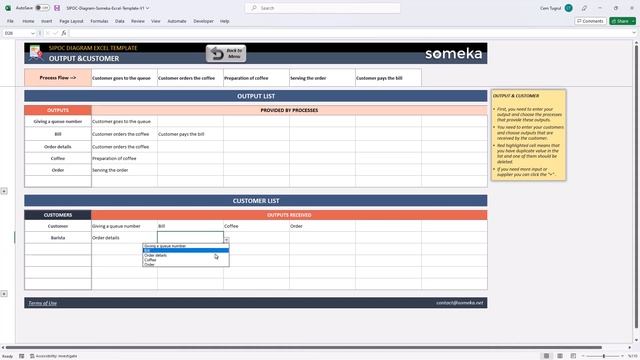Click the Process Flow header cell

pyautogui.click(x=58, y=78)
